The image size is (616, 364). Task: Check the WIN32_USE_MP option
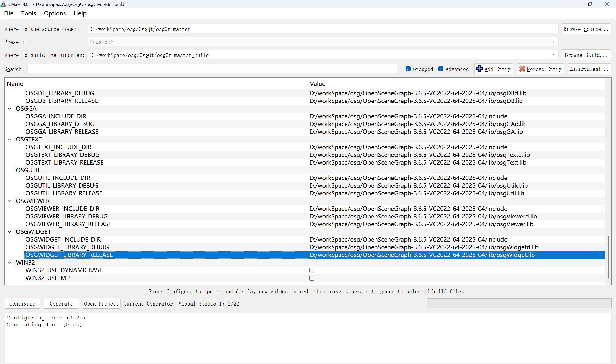[312, 278]
